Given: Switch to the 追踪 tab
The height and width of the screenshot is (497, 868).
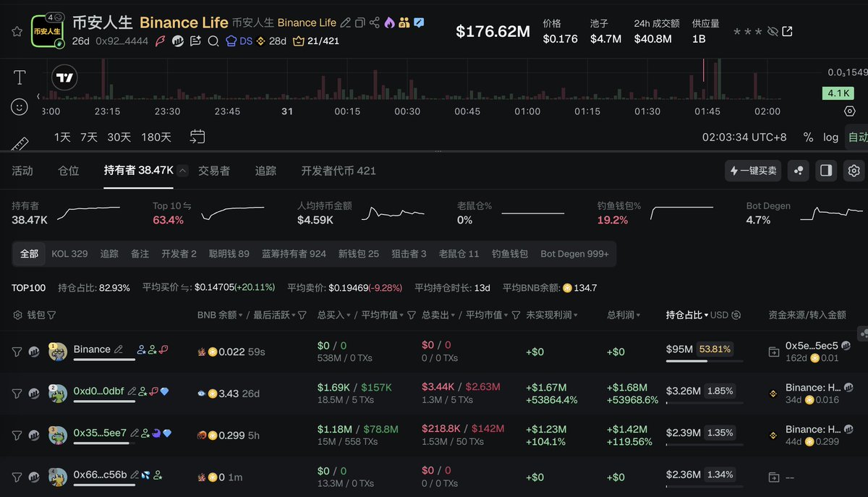Looking at the screenshot, I should coord(265,171).
